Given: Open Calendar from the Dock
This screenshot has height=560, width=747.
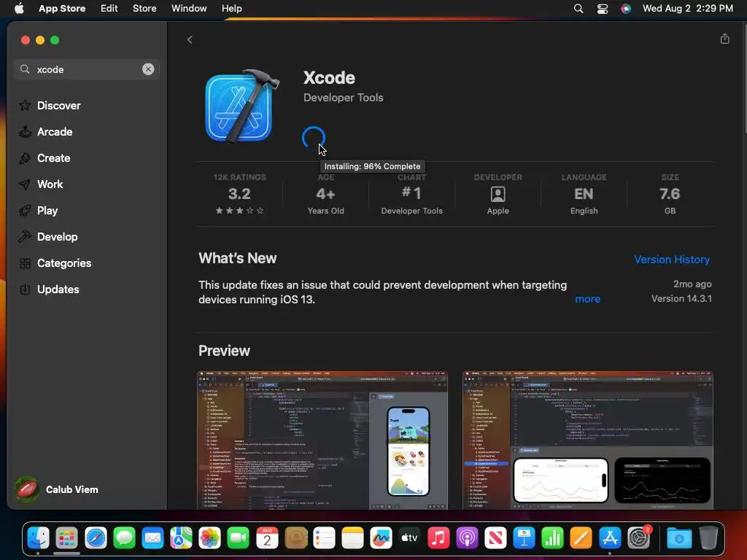Looking at the screenshot, I should click(x=267, y=539).
